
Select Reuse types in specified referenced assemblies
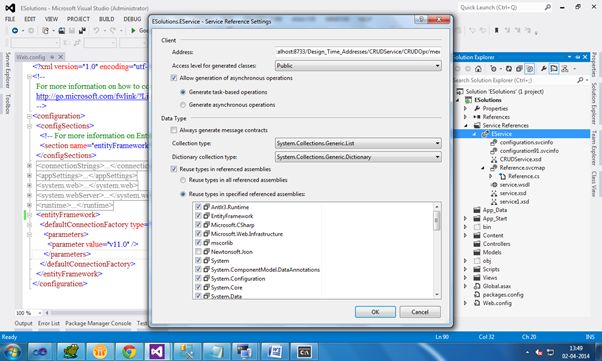tap(183, 194)
